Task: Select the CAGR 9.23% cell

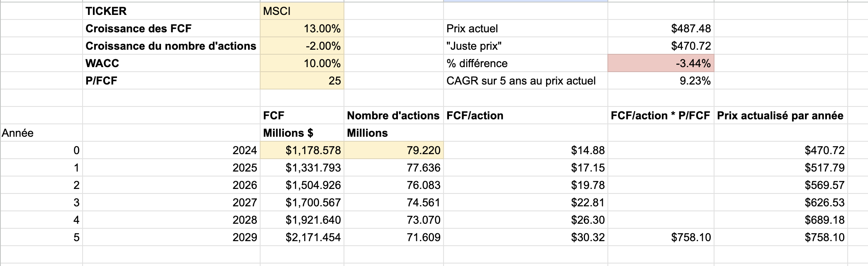Action: click(661, 81)
